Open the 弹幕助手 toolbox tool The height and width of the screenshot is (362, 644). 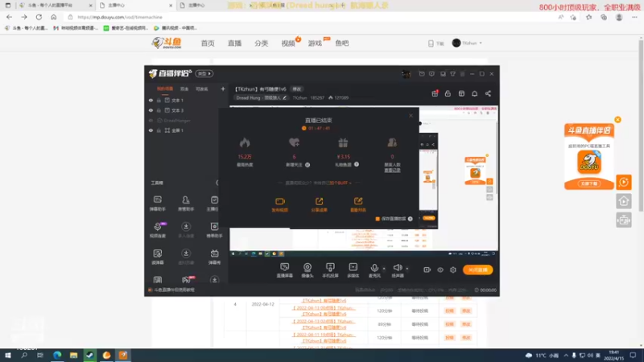(157, 204)
